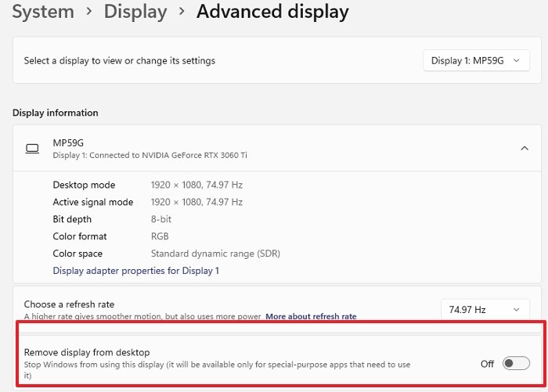
Task: Click the Off label beside the toggle
Action: (487, 363)
